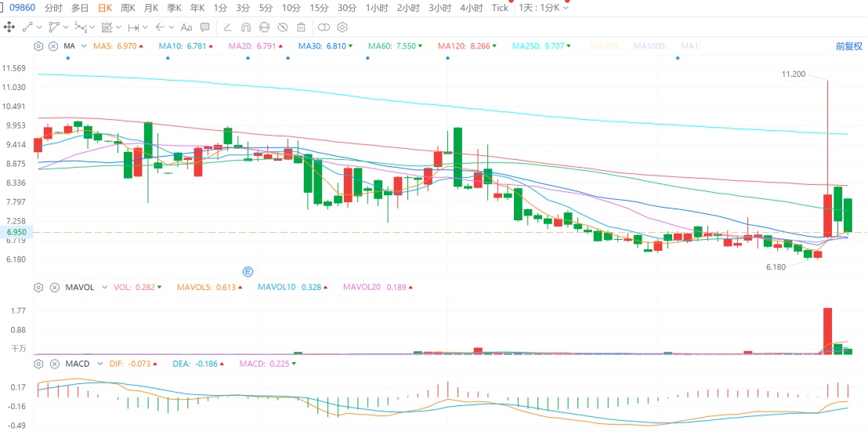
Task: Open the MA indicator type dropdown
Action: [84, 46]
